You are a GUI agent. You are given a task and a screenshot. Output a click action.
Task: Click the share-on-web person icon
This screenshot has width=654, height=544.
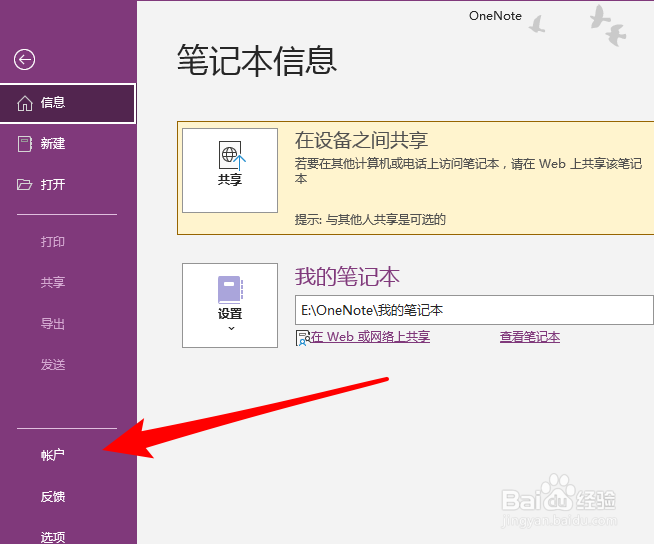(x=302, y=338)
